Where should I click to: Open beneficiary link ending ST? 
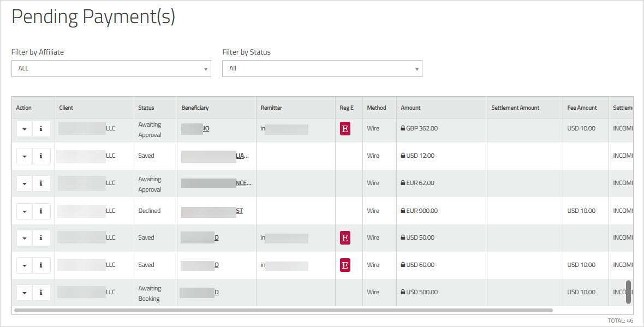212,211
